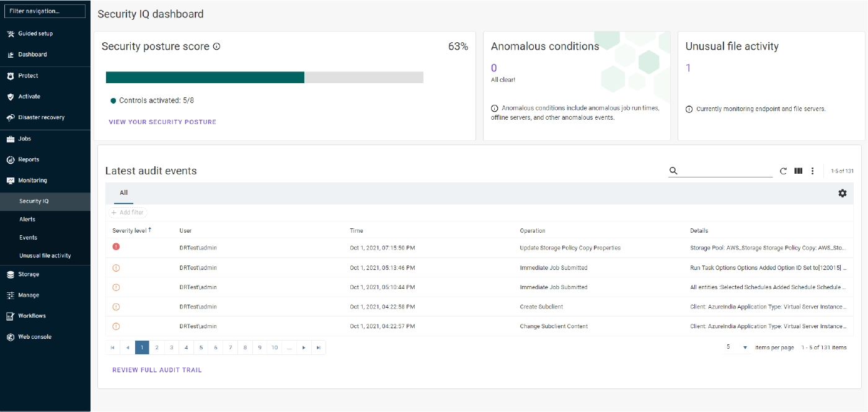This screenshot has width=868, height=412.
Task: Click the red critical severity icon
Action: (116, 247)
